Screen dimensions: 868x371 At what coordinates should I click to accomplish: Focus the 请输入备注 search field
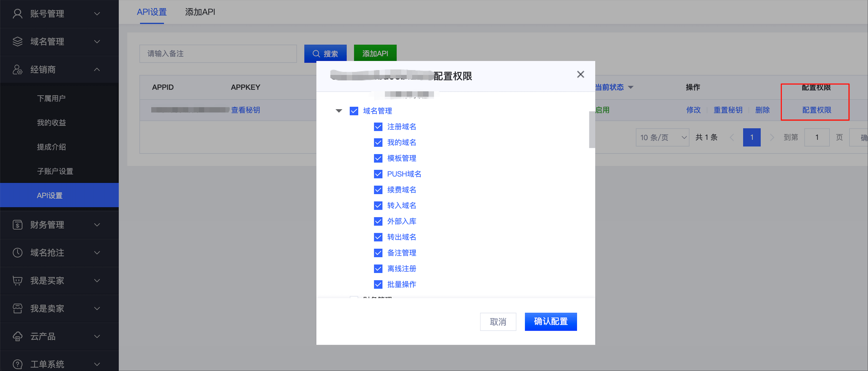(218, 54)
